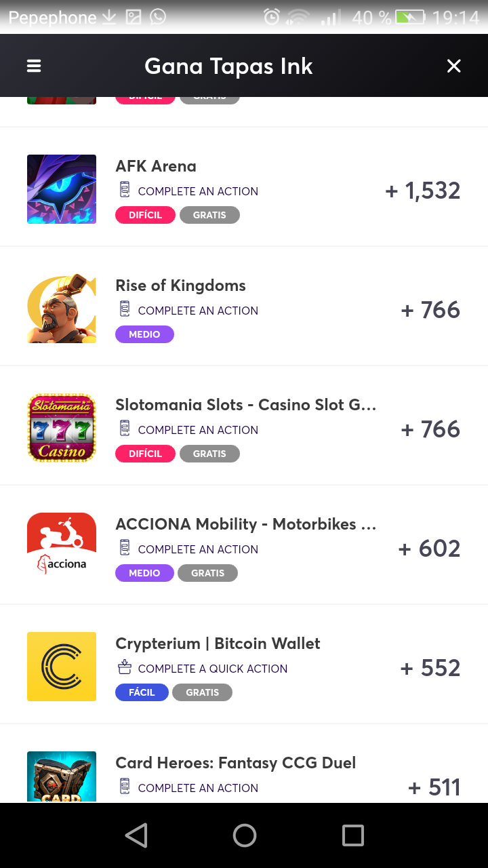Image resolution: width=488 pixels, height=868 pixels.
Task: Tap the +552 Crypterium reward amount
Action: point(430,668)
